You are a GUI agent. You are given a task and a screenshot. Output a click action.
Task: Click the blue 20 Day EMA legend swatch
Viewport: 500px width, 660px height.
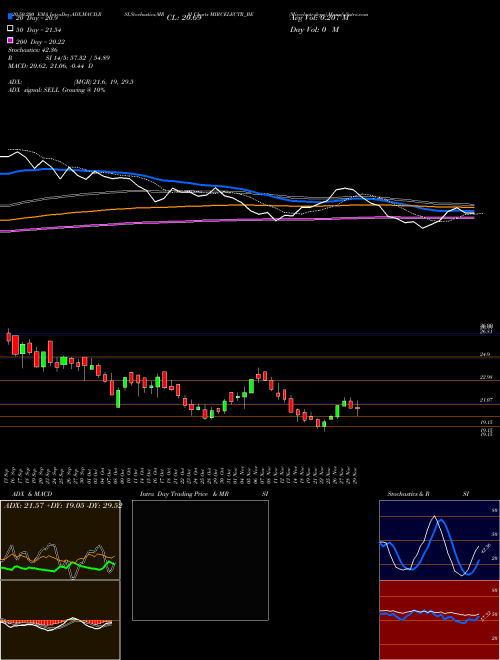pyautogui.click(x=10, y=17)
